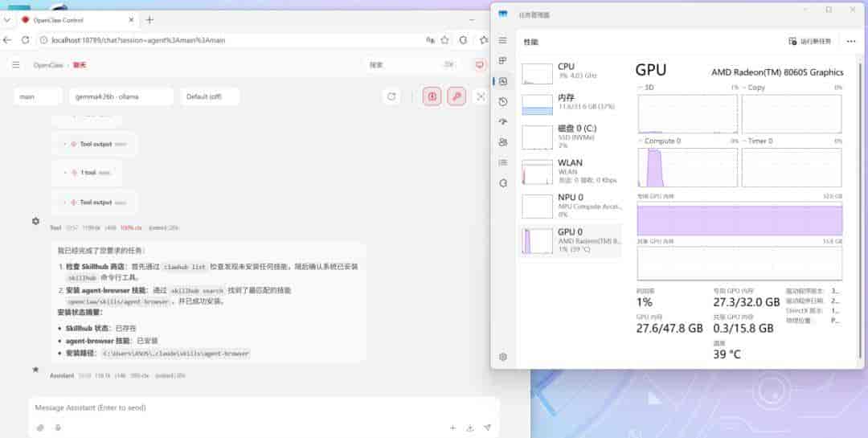This screenshot has height=438, width=868.
Task: Select CPU in performance list
Action: pos(571,72)
